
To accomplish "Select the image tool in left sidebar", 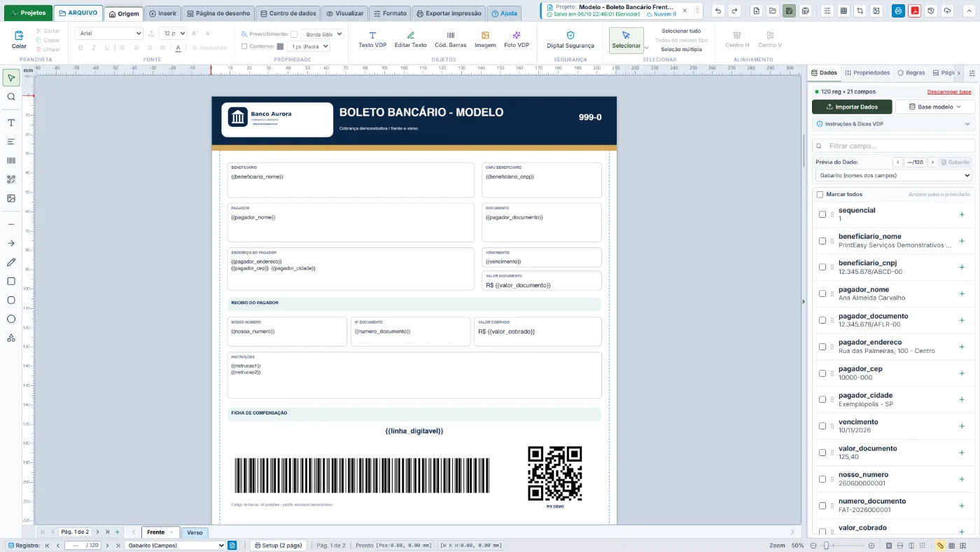I will (11, 198).
